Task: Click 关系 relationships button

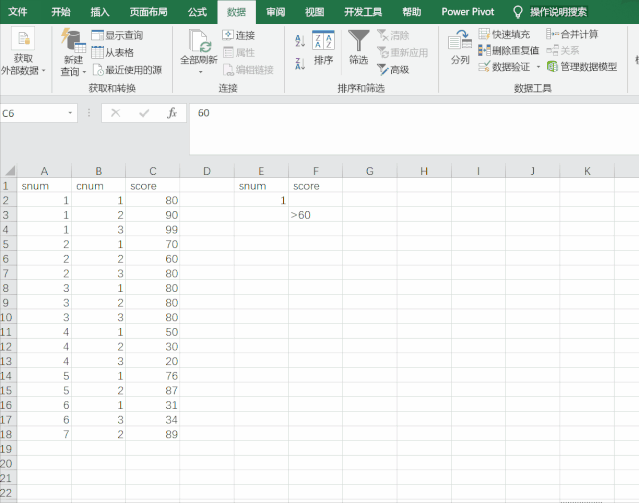Action: point(563,51)
